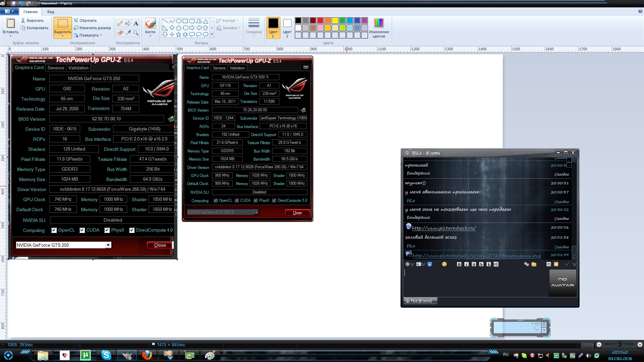Click the Resize (Изменить размер) button
The image size is (644, 362).
92,28
